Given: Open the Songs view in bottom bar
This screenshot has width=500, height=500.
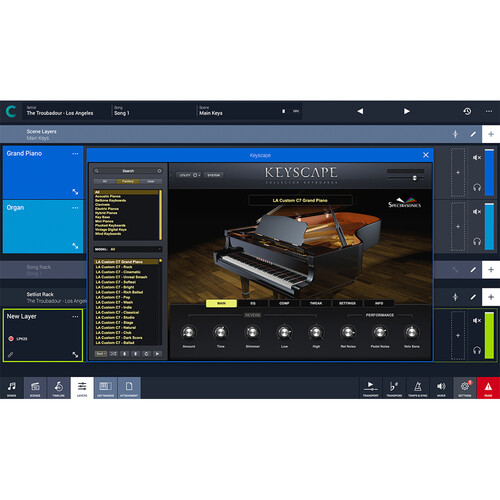Looking at the screenshot, I should [12, 388].
